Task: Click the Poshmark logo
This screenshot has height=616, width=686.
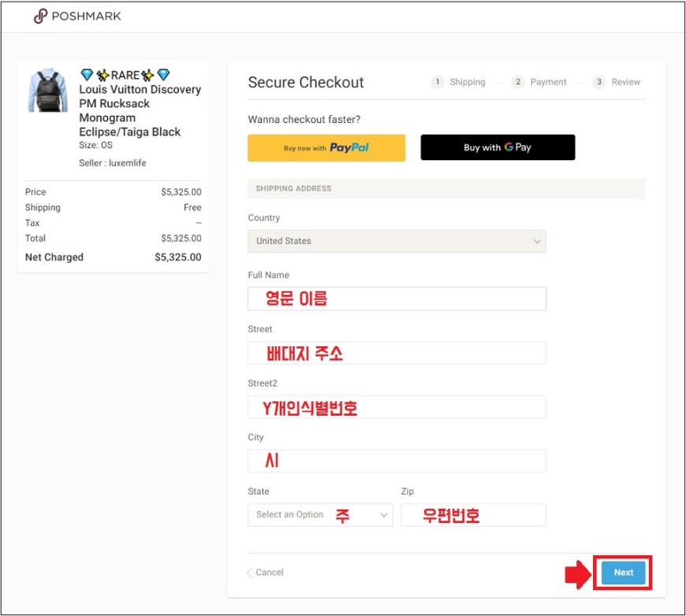Action: click(x=77, y=17)
